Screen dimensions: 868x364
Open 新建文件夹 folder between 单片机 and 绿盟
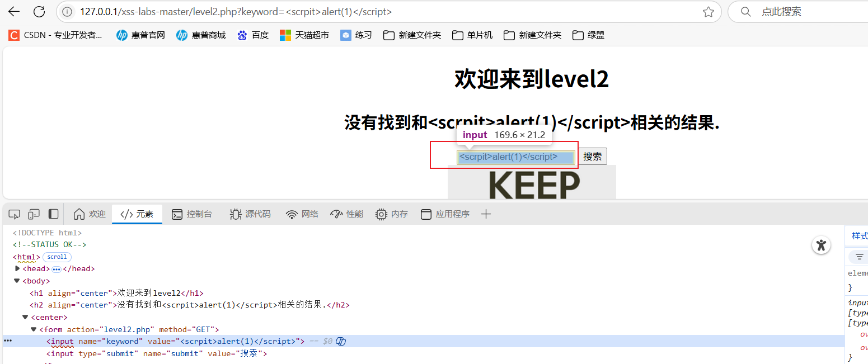532,35
